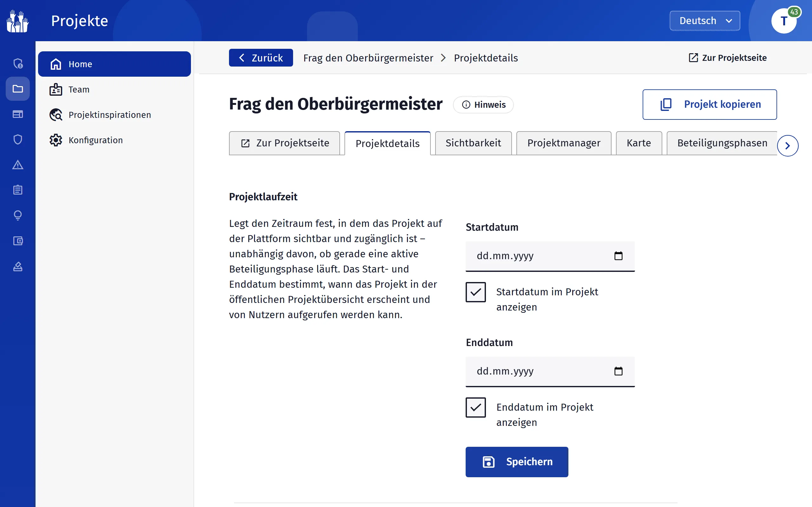Image resolution: width=812 pixels, height=507 pixels.
Task: Open the Beteiligungsphasen tab
Action: pyautogui.click(x=722, y=143)
